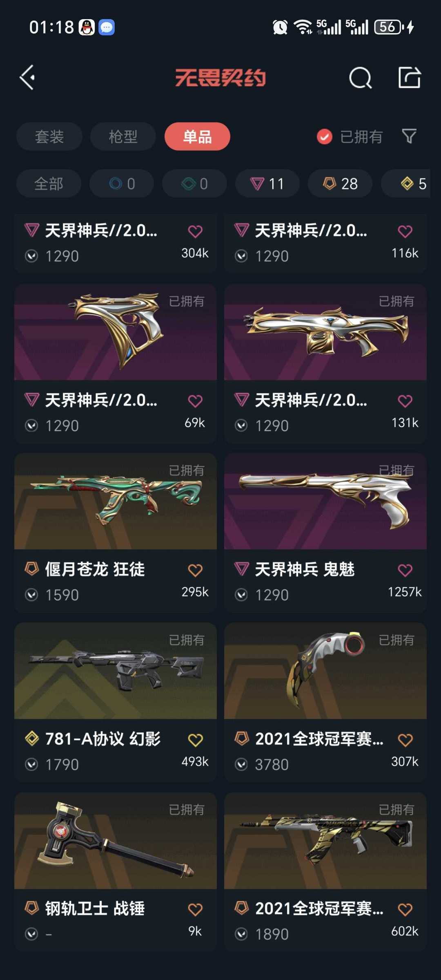
Task: Open the 钢轨卫士 战锤 hammer image
Action: click(x=116, y=841)
